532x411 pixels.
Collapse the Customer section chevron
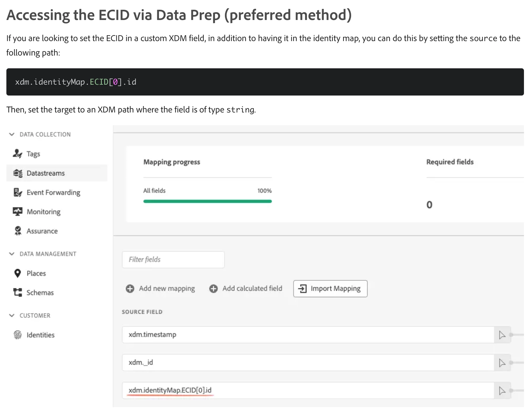(x=12, y=315)
